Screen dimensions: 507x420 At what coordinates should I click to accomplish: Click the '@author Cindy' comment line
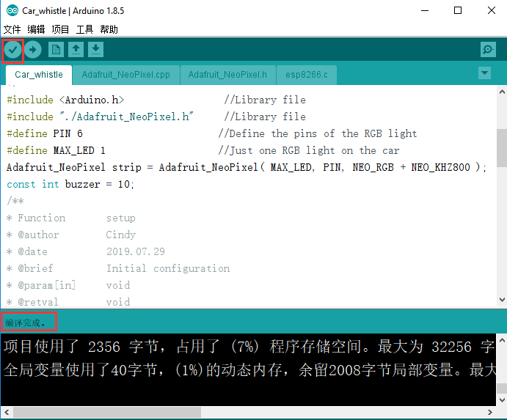[71, 235]
